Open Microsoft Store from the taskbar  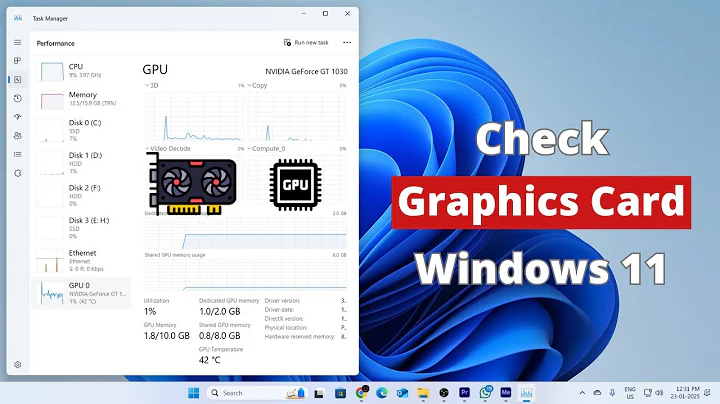pos(340,393)
